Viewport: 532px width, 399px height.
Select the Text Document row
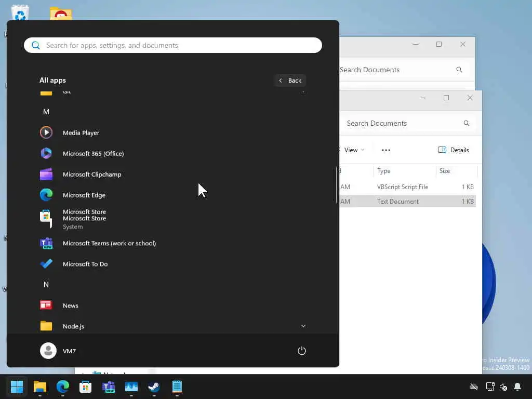407,201
